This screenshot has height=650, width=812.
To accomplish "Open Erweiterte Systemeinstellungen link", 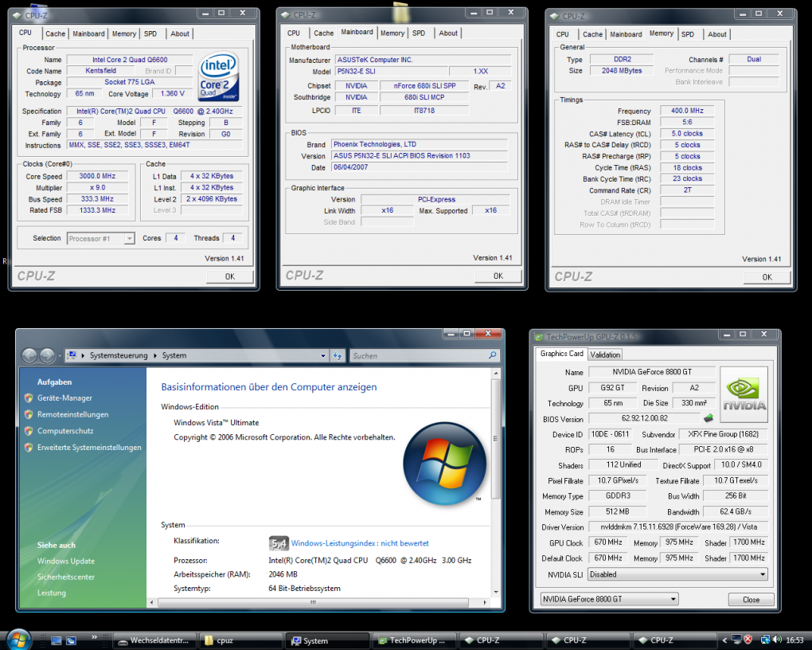I will [x=89, y=448].
